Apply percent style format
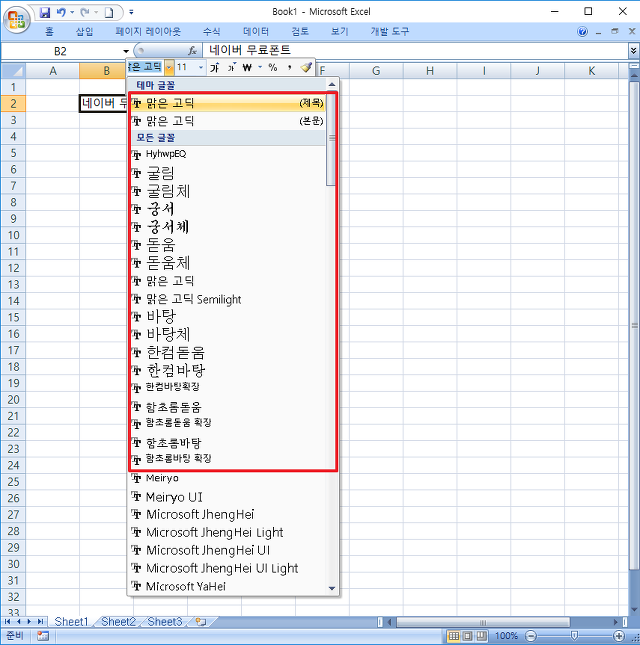 (x=273, y=67)
